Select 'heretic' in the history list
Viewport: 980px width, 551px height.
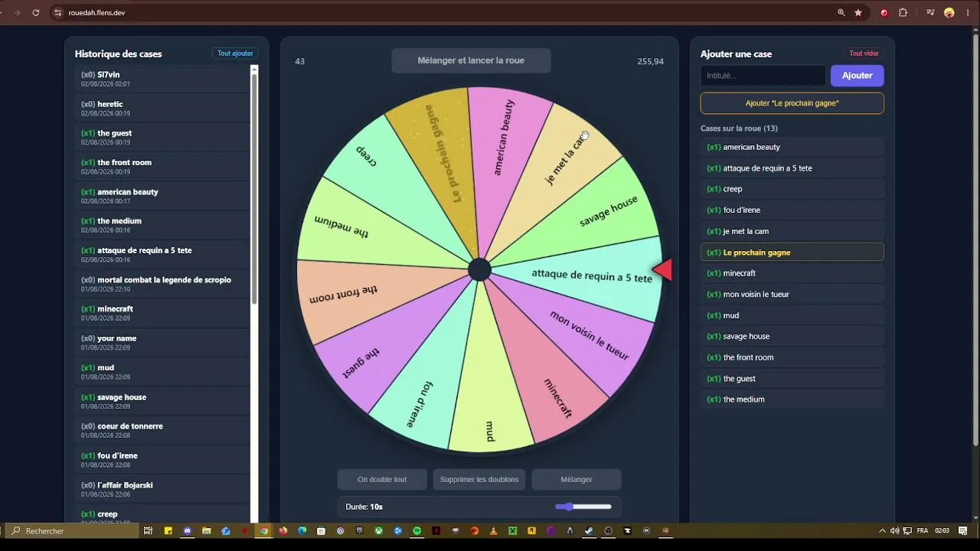point(162,108)
